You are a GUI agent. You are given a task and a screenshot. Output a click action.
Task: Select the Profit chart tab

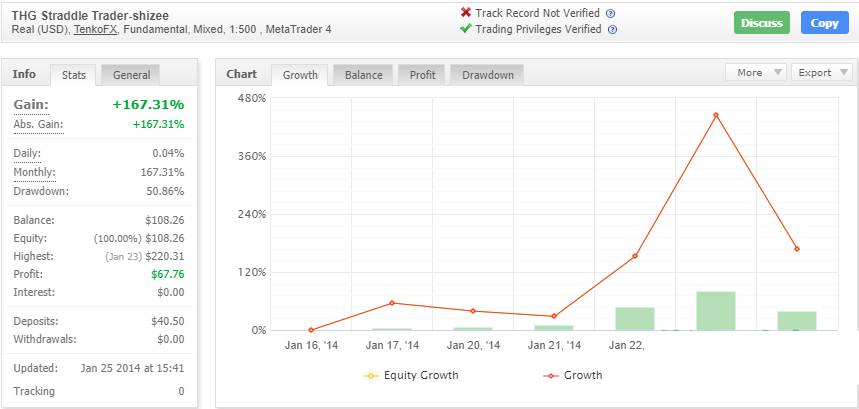coord(422,75)
